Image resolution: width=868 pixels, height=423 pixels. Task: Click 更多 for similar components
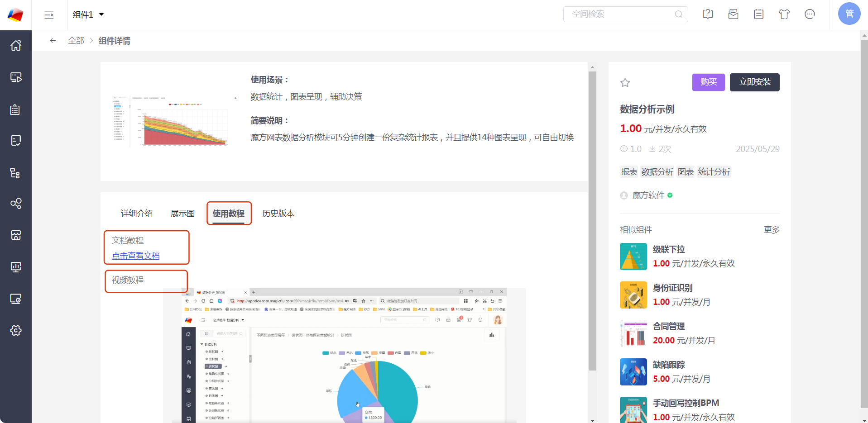[772, 230]
